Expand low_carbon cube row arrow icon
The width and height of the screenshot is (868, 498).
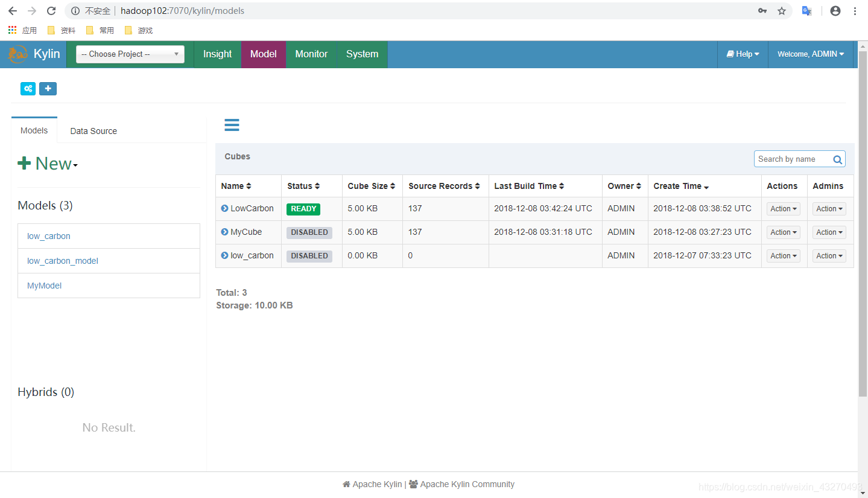tap(225, 255)
